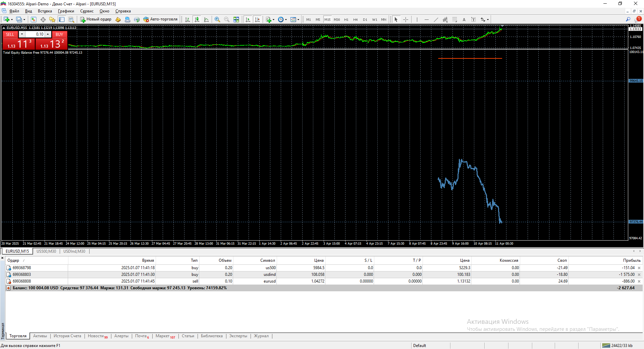This screenshot has width=644, height=349.
Task: Switch to the US500,M30 chart tab
Action: tap(46, 251)
